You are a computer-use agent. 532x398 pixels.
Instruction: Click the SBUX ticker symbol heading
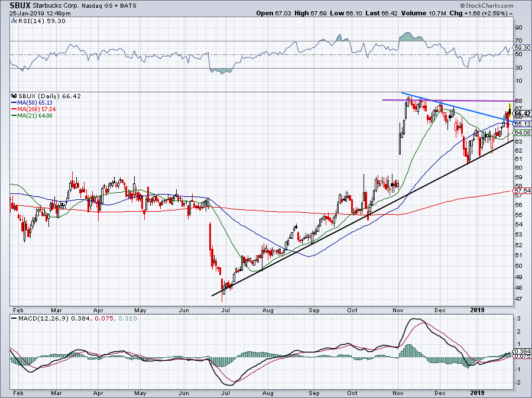[20, 5]
